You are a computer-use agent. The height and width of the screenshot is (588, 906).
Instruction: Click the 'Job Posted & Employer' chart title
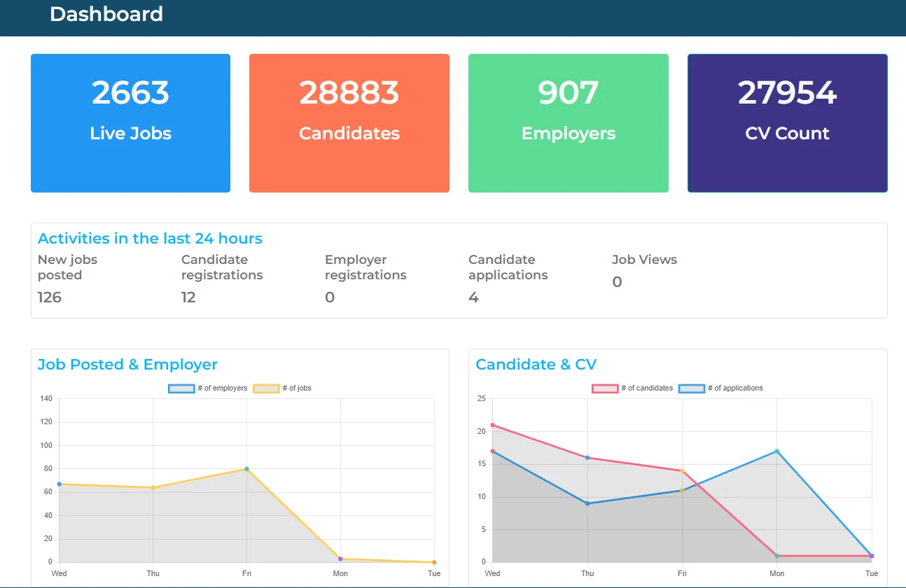click(127, 365)
